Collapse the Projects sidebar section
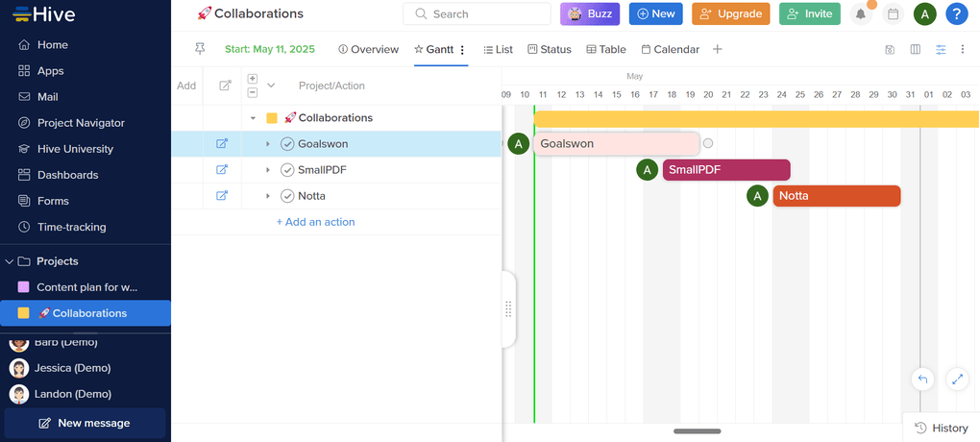Image resolution: width=980 pixels, height=442 pixels. click(x=10, y=261)
